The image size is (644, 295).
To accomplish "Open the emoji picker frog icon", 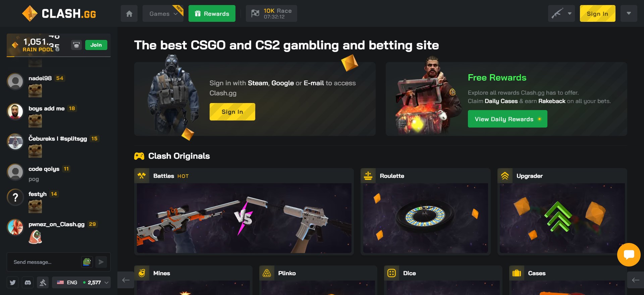I will 87,262.
